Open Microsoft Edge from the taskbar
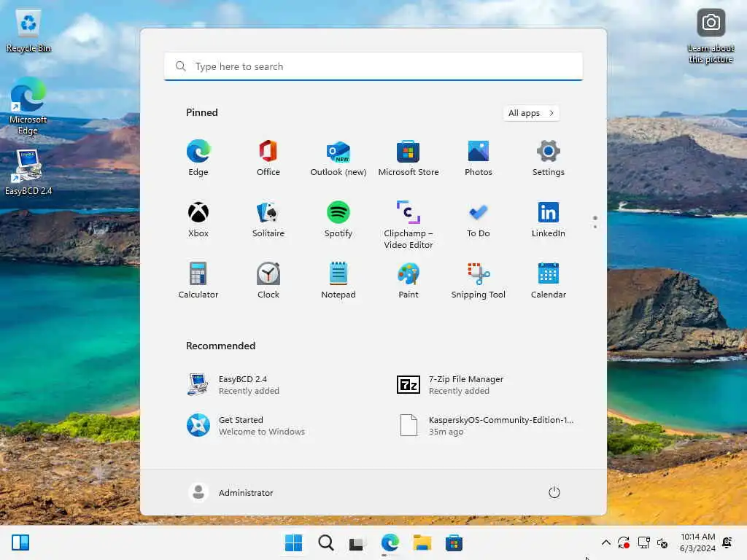This screenshot has height=560, width=747. point(390,542)
